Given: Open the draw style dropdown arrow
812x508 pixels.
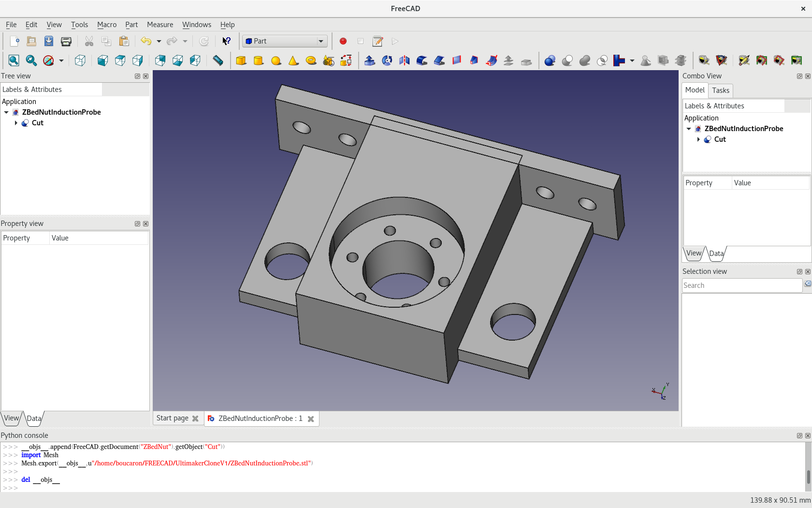Looking at the screenshot, I should click(61, 60).
